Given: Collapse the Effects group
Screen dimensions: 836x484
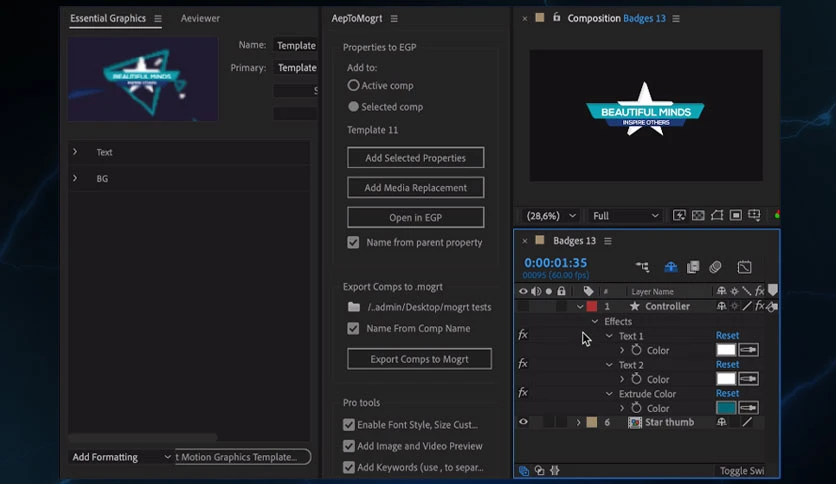Looking at the screenshot, I should click(x=595, y=321).
